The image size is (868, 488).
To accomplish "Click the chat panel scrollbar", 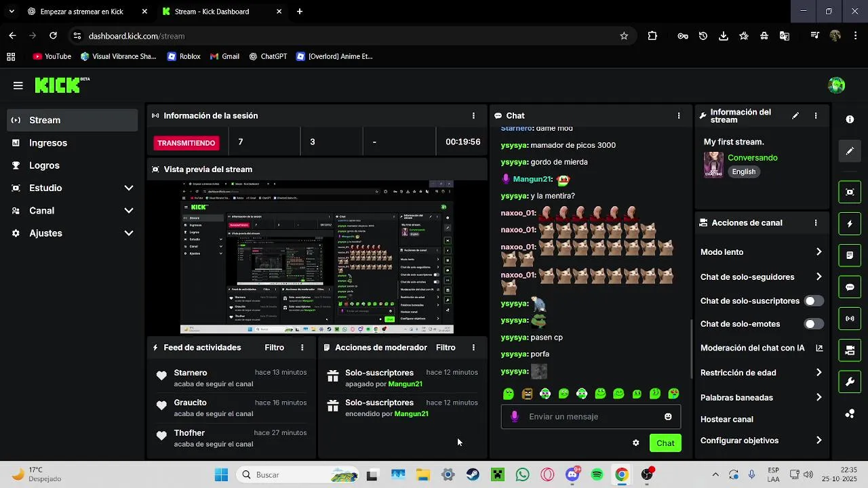I will pyautogui.click(x=691, y=349).
